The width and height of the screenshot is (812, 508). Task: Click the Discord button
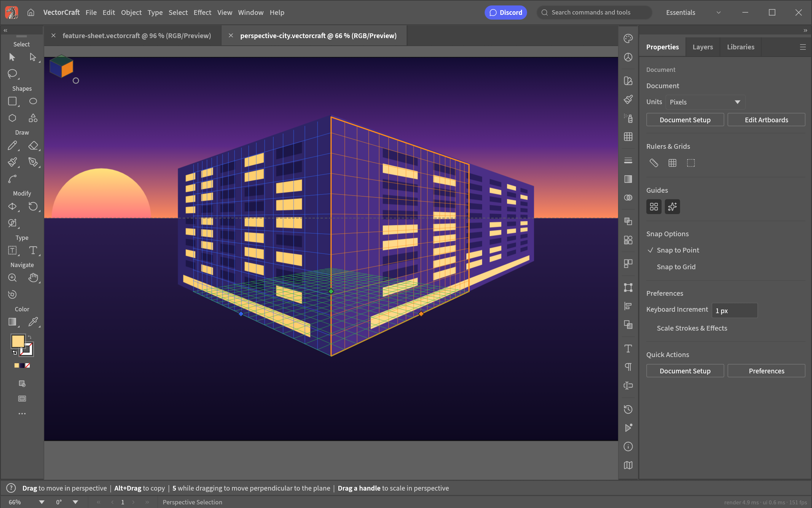coord(506,12)
